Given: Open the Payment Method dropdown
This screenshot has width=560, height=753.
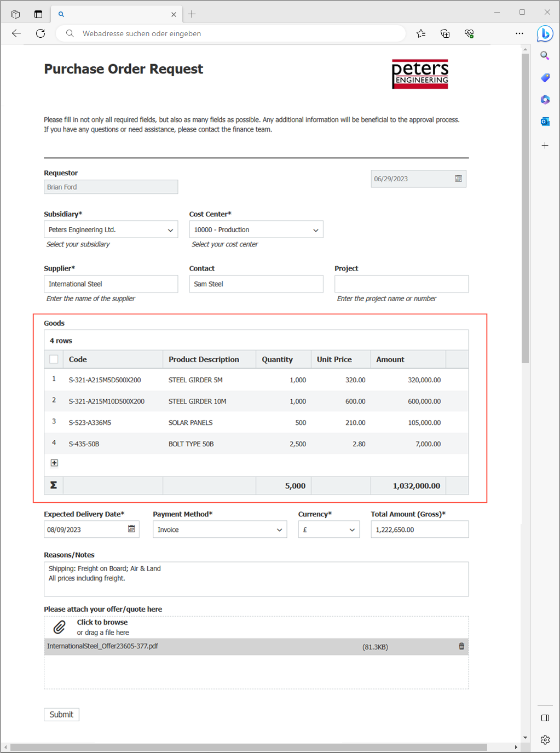Looking at the screenshot, I should (280, 529).
